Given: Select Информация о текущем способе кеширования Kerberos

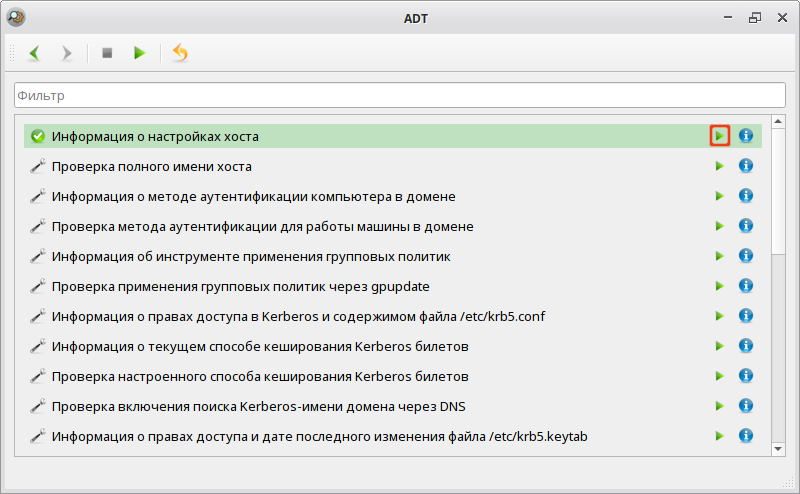Looking at the screenshot, I should [x=260, y=346].
